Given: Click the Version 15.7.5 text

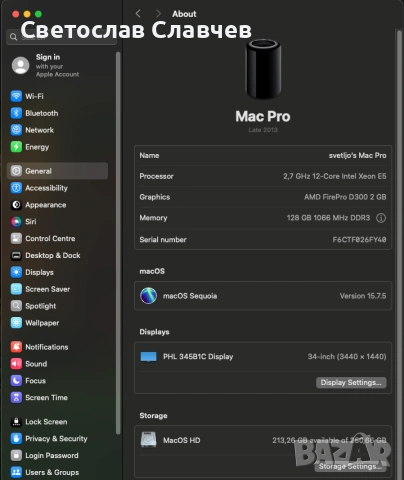Looking at the screenshot, I should [x=363, y=296].
